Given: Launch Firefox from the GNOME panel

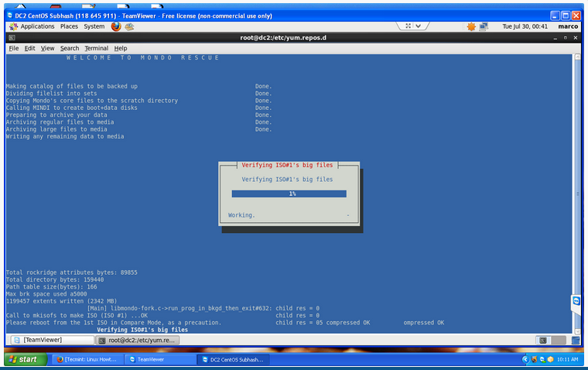Looking at the screenshot, I should pyautogui.click(x=116, y=26).
